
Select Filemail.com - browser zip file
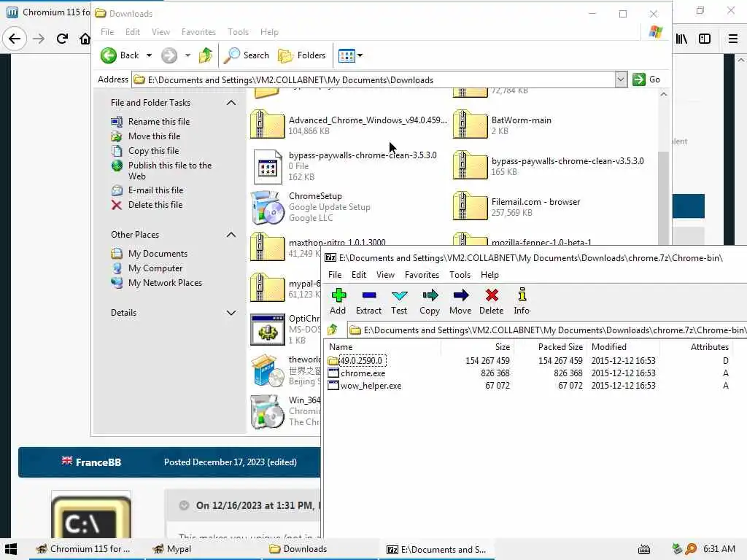point(471,205)
